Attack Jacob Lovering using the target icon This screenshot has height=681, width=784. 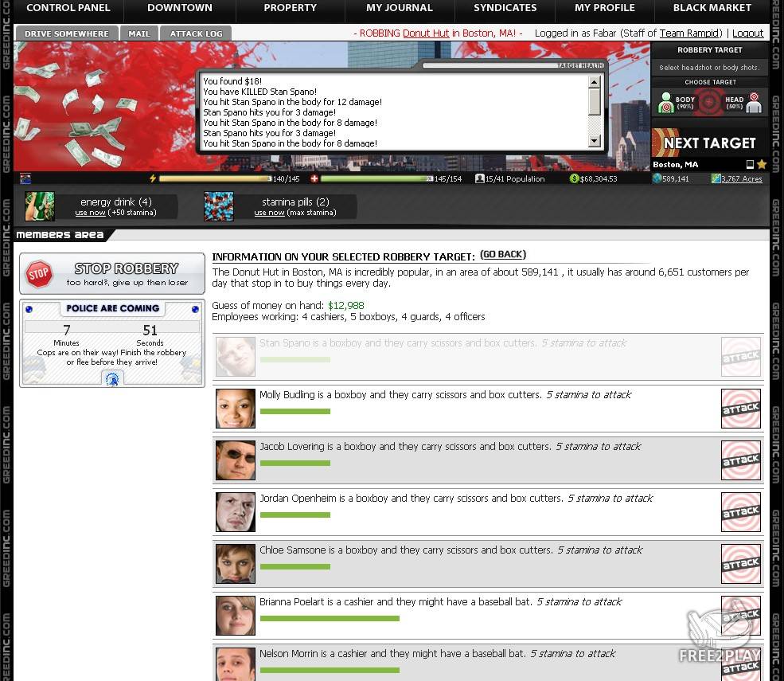click(740, 460)
